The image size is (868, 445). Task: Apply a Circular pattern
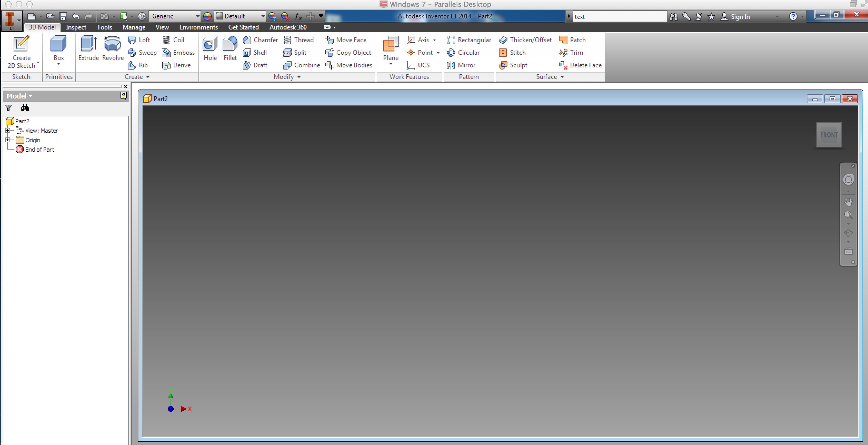click(x=463, y=53)
